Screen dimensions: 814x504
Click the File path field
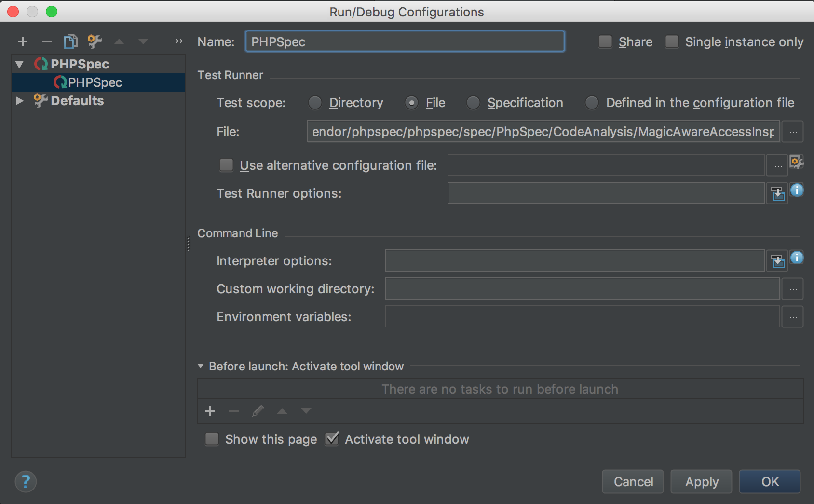click(543, 132)
